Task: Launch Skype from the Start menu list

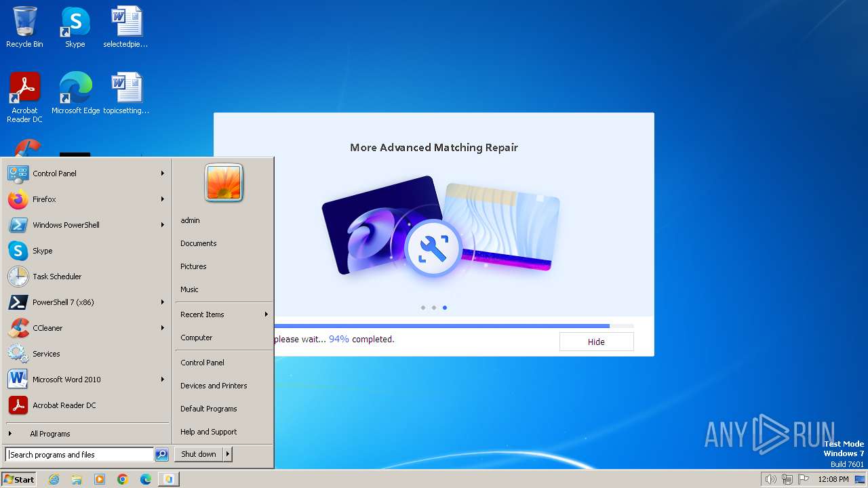Action: (x=87, y=251)
